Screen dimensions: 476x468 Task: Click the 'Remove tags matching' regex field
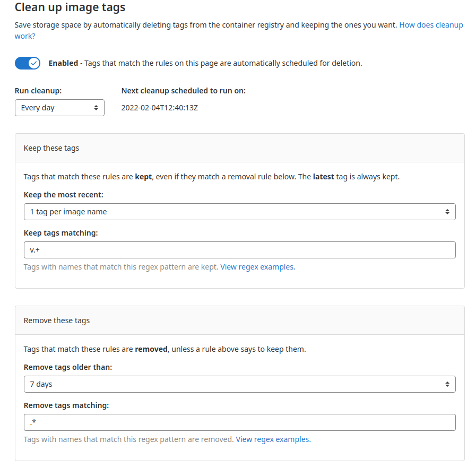(x=239, y=422)
